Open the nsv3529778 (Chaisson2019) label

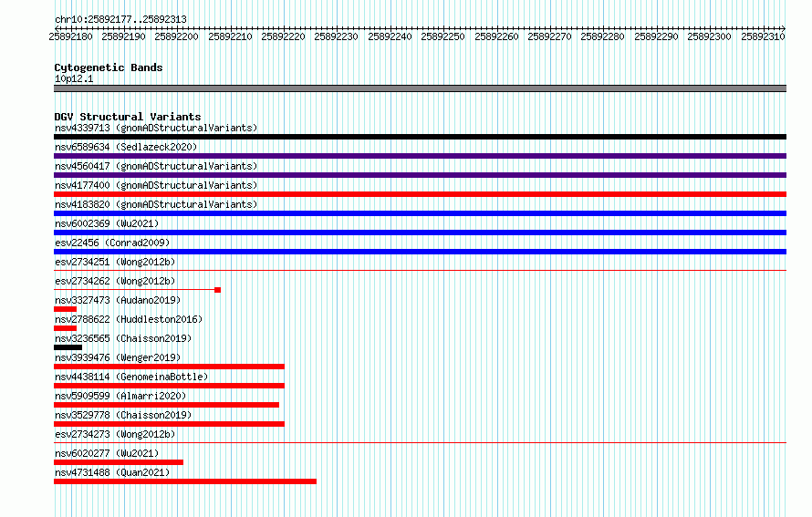point(123,415)
